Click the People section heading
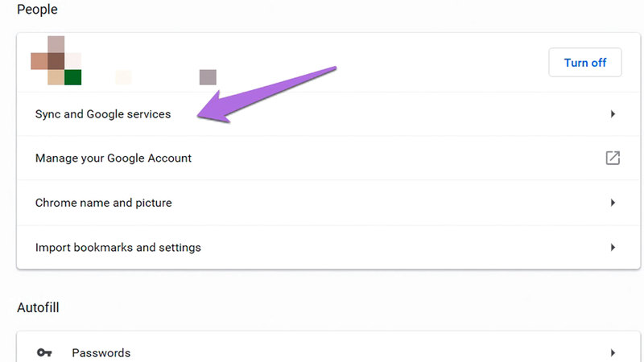 [37, 10]
